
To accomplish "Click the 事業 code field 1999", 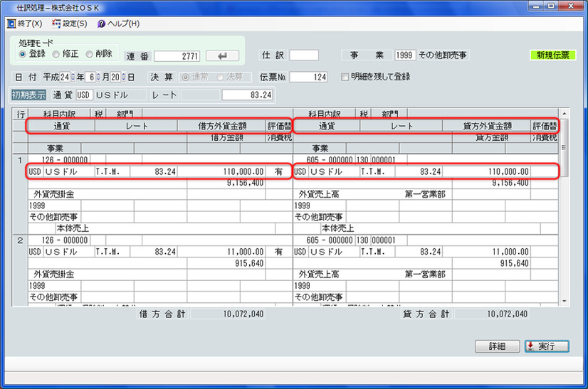I will point(404,55).
